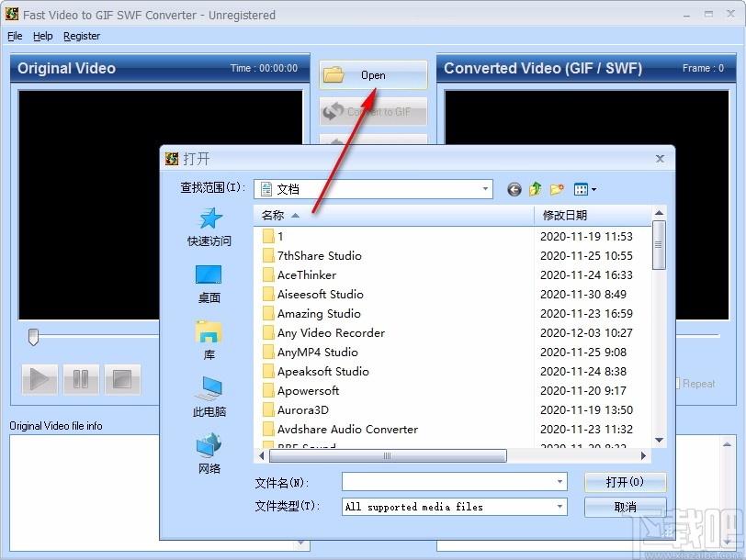Click the app icon in title bar
The image size is (746, 560).
point(12,15)
